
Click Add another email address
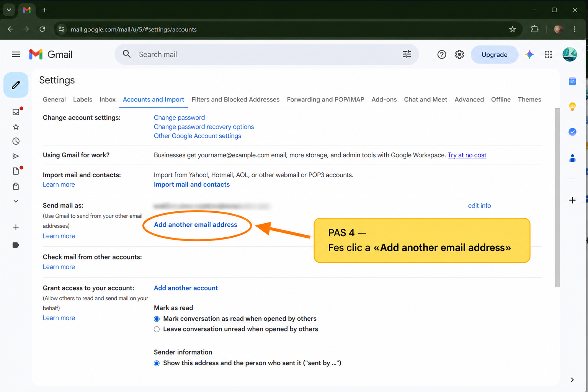pos(195,225)
